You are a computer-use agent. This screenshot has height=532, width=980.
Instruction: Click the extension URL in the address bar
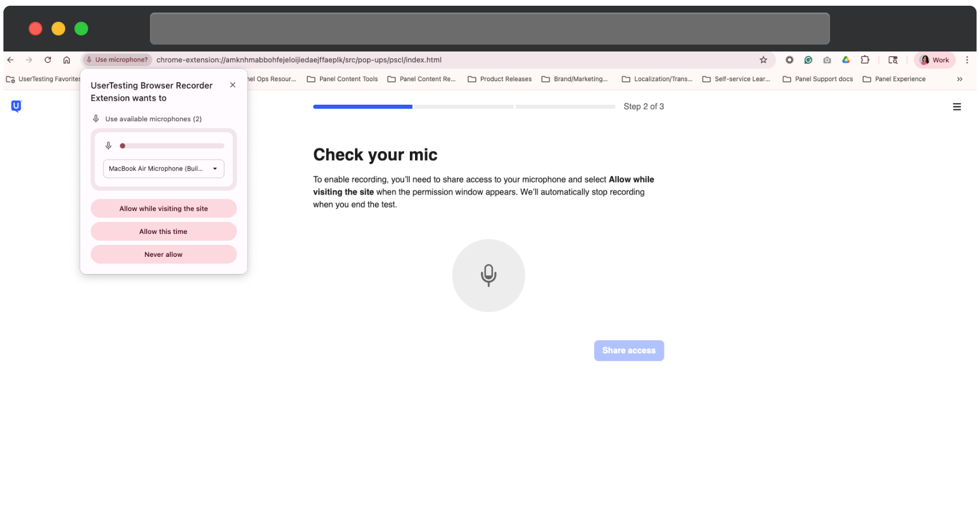[x=299, y=59]
